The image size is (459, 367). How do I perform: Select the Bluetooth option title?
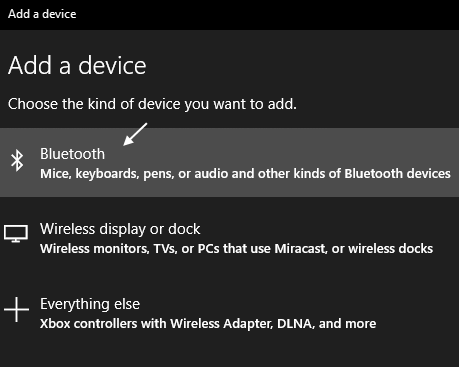coord(72,154)
